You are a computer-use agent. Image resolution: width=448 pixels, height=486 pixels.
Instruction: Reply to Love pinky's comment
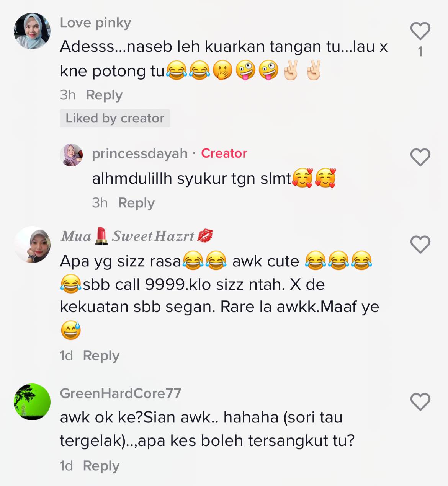(104, 95)
